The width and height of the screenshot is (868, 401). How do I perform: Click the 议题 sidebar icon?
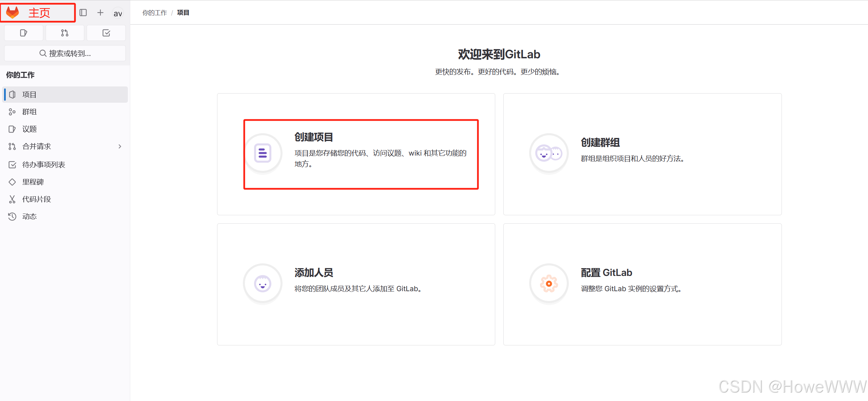tap(12, 129)
